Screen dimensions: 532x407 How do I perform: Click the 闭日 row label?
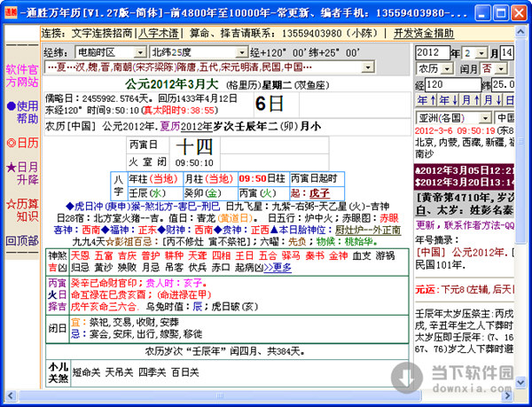tap(58, 328)
